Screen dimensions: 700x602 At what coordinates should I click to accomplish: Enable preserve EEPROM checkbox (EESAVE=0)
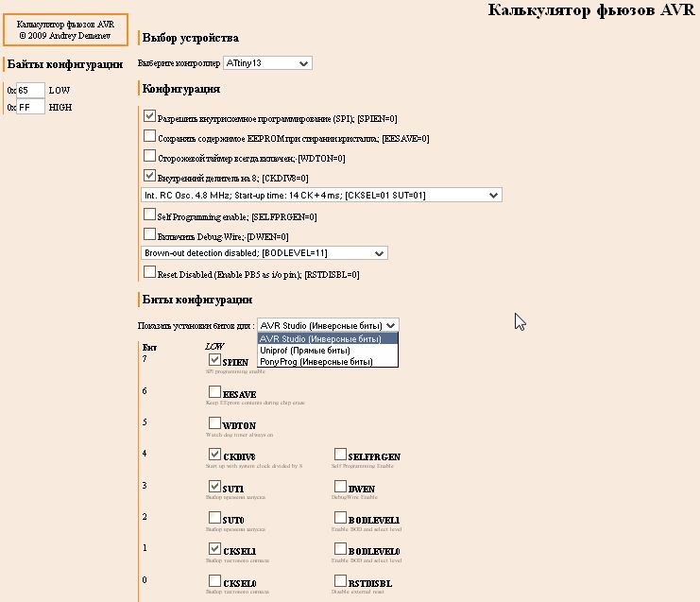149,137
